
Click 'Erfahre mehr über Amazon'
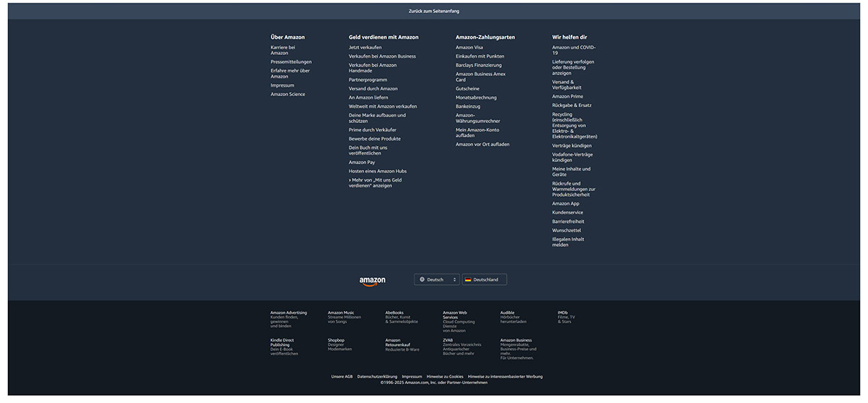[x=290, y=73]
